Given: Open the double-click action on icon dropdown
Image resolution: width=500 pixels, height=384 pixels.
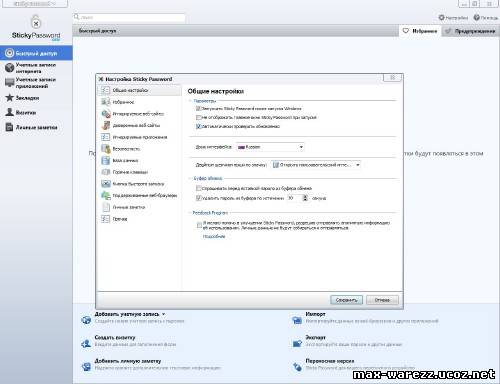Looking at the screenshot, I should pos(316,165).
